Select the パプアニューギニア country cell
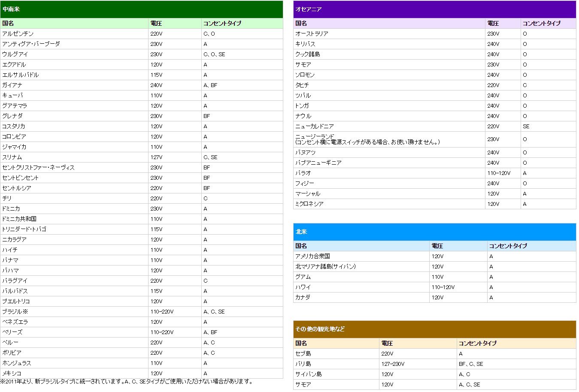 [318, 163]
